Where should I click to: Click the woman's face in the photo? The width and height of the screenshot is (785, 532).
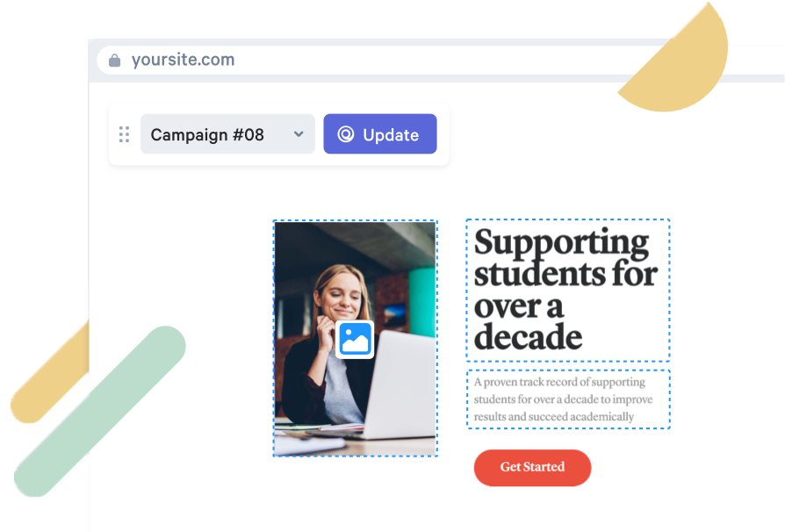[341, 295]
